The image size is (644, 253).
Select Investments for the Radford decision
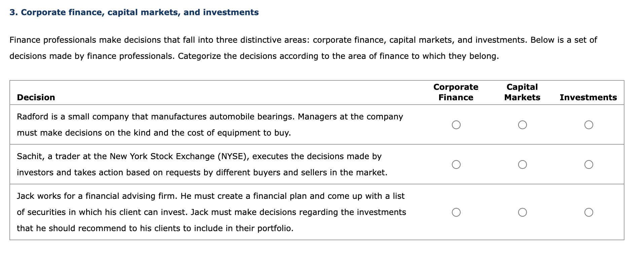click(588, 125)
